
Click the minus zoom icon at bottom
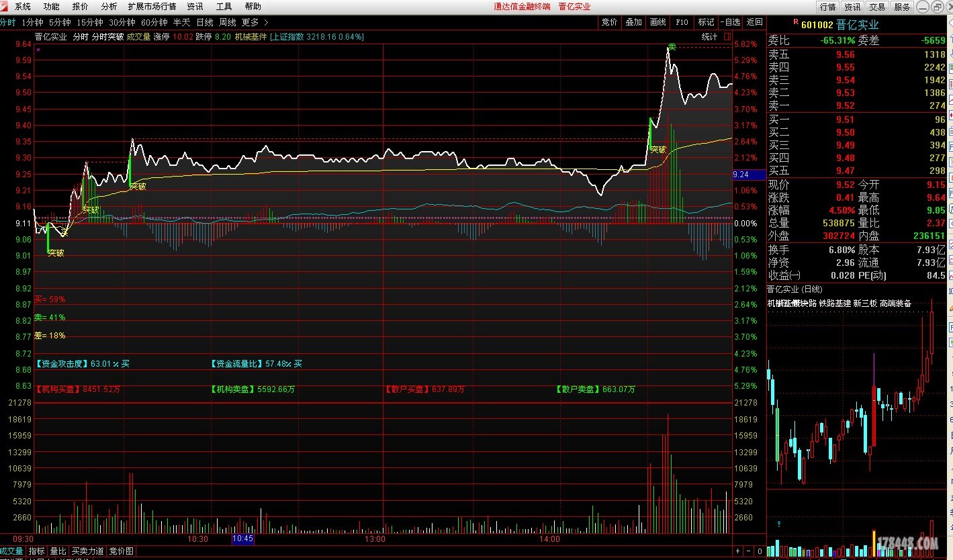748,551
